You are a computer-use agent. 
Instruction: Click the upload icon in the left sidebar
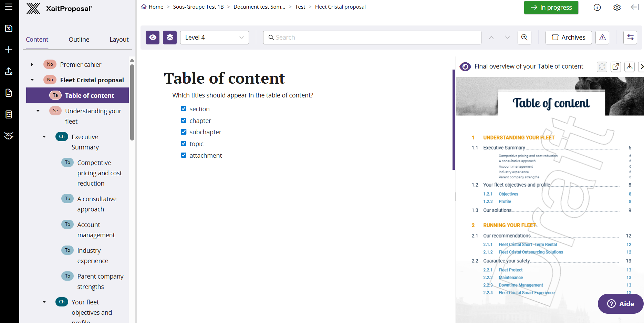9,71
